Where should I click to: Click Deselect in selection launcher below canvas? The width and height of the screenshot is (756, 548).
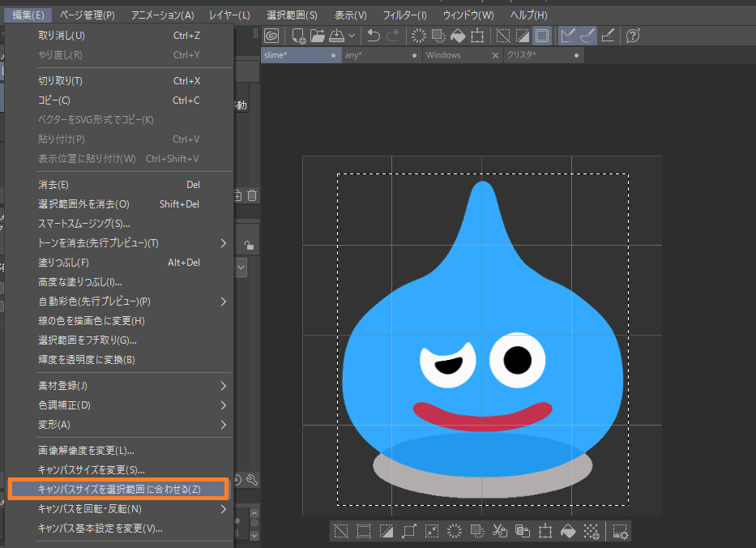(341, 531)
